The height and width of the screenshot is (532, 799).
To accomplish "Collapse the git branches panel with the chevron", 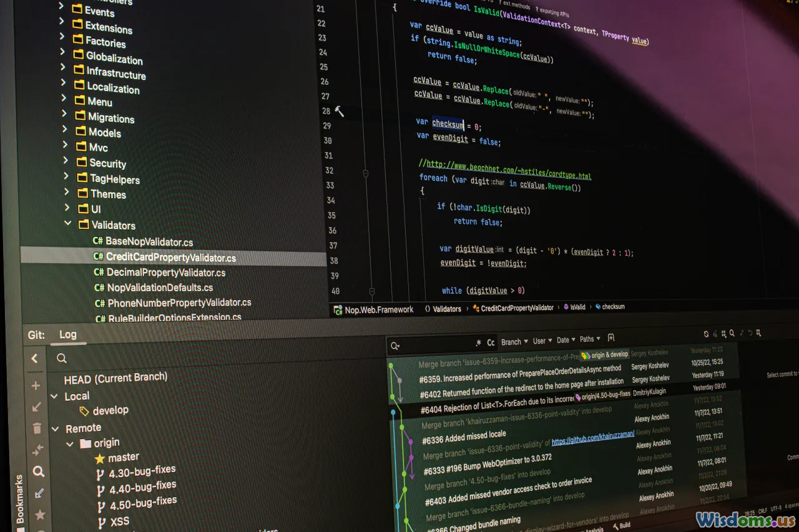I will 34,358.
